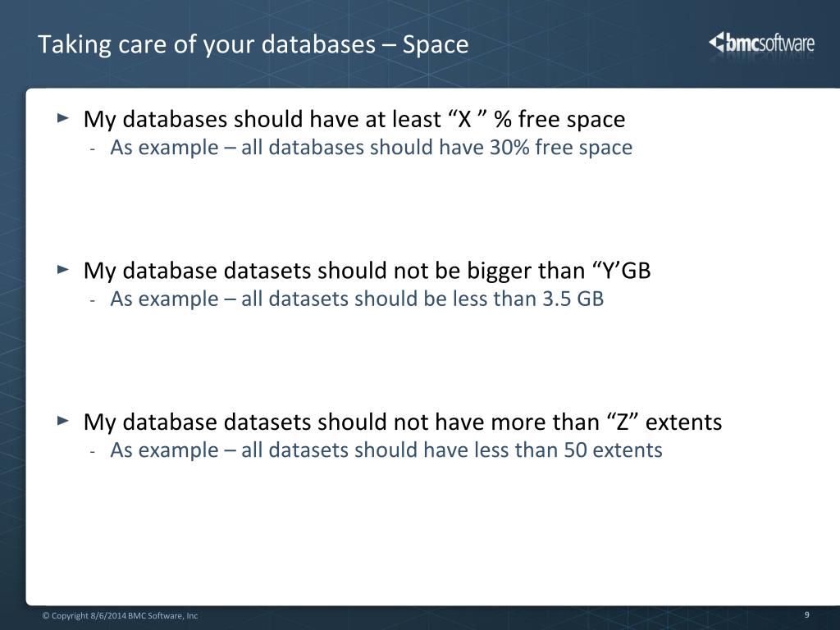Click the dash before 30% free space example
Viewport: 840px width, 630px height.
pyautogui.click(x=93, y=149)
